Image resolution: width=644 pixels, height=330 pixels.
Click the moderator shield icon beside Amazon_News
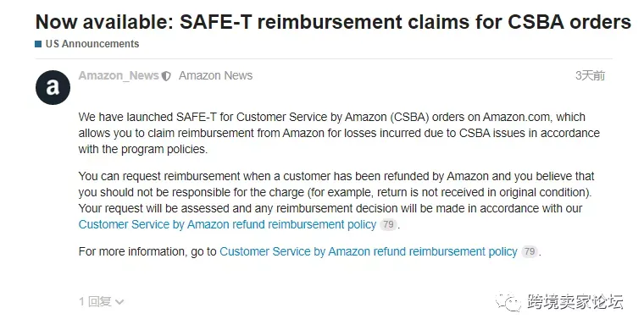coord(166,76)
